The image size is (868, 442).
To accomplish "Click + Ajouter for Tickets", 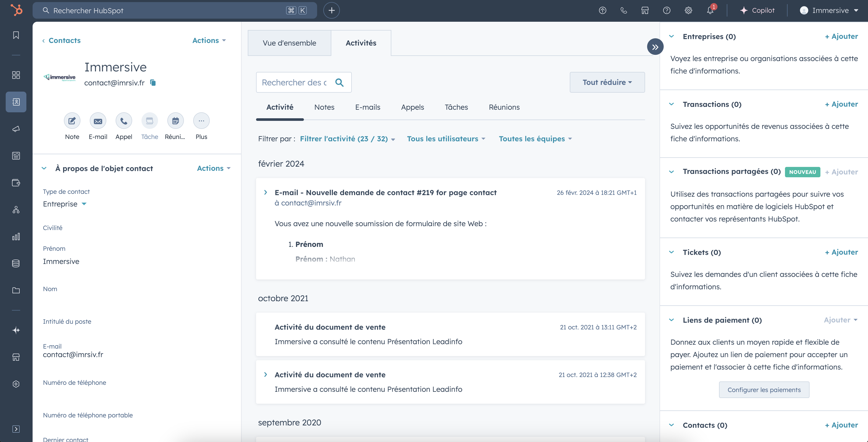I will click(x=841, y=252).
